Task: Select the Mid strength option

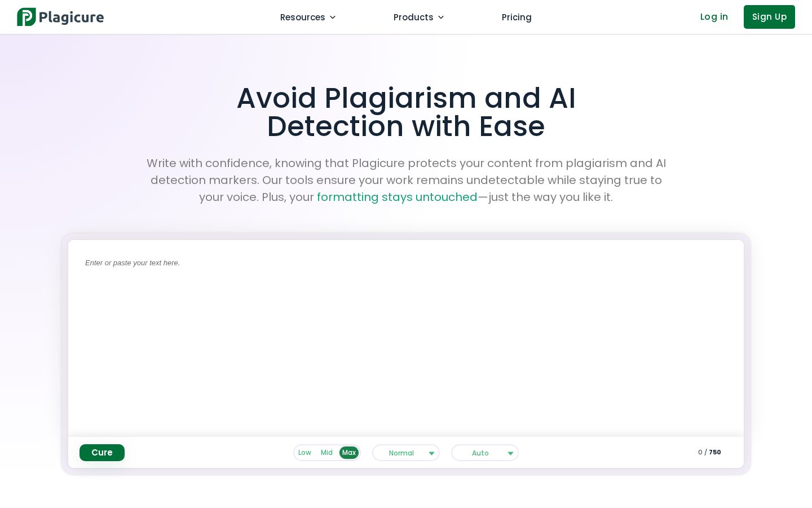Action: pyautogui.click(x=326, y=453)
